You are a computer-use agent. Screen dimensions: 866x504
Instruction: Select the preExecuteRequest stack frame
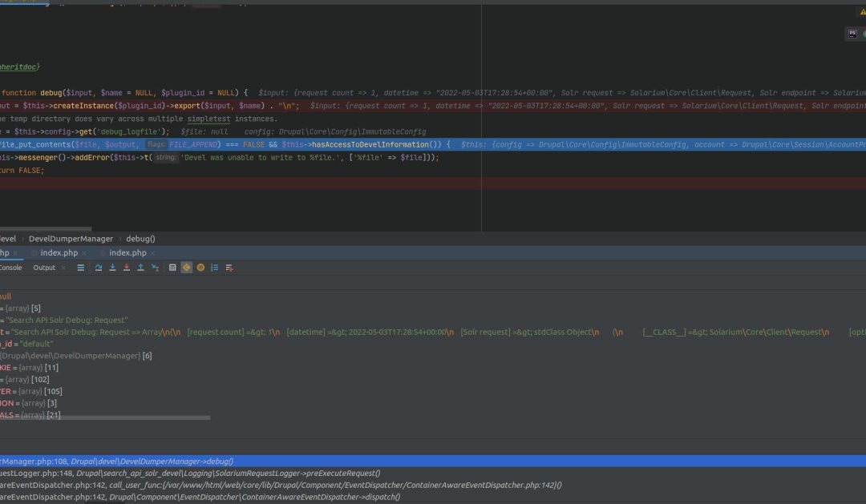200,473
